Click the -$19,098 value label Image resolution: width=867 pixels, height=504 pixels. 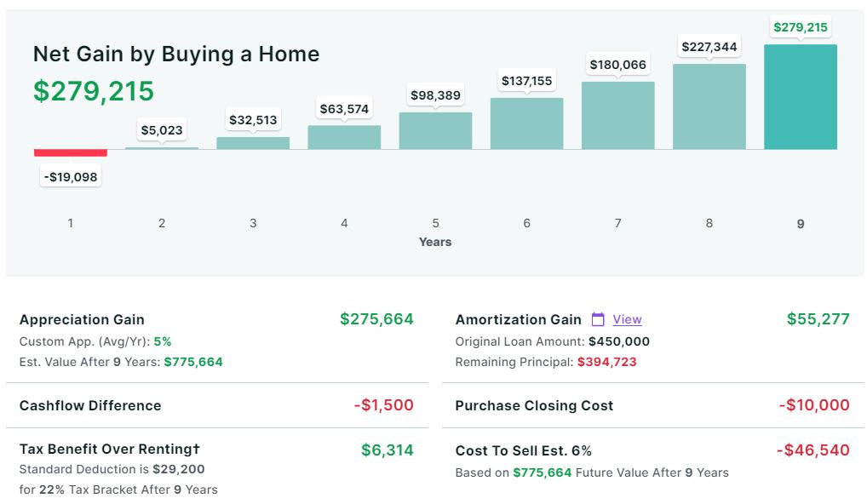click(71, 177)
